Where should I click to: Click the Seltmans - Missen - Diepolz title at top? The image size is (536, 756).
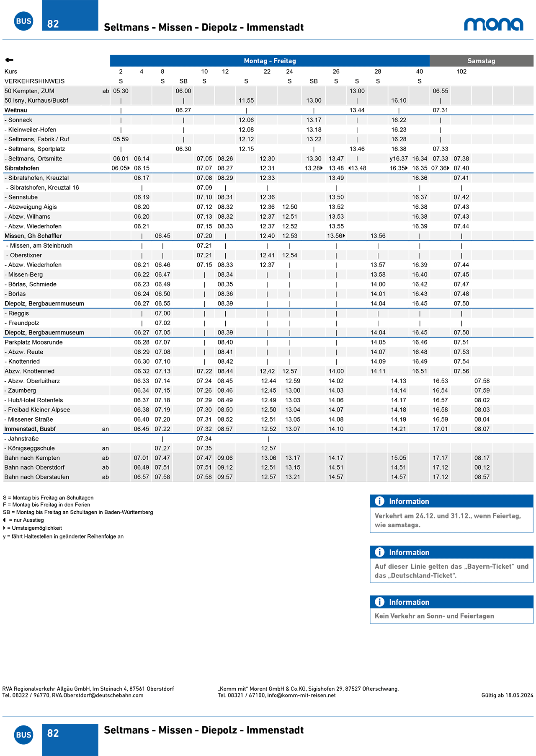point(204,27)
